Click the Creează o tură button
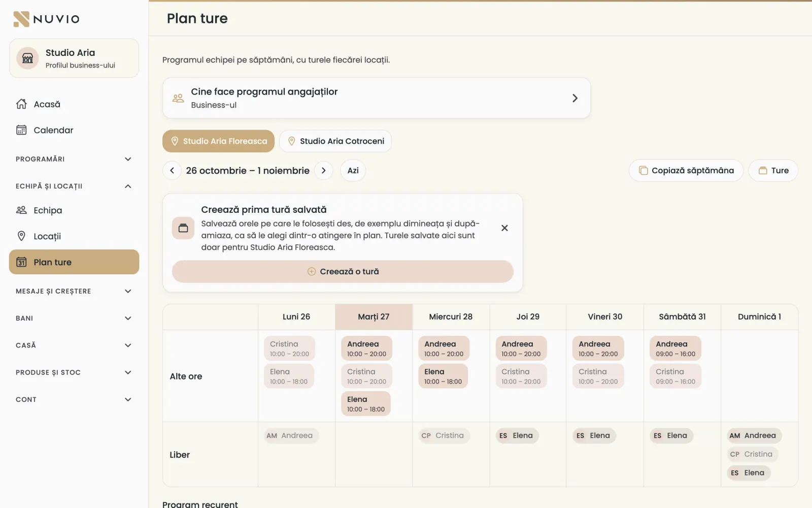 click(x=343, y=272)
